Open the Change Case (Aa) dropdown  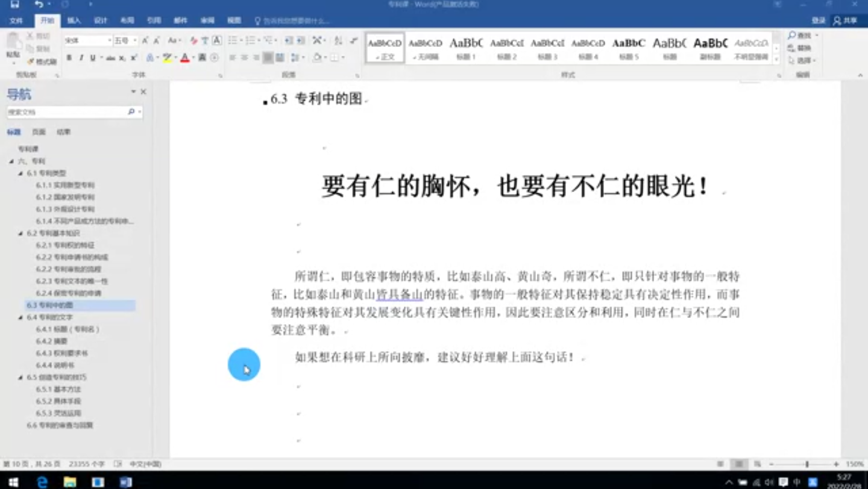[x=174, y=40]
